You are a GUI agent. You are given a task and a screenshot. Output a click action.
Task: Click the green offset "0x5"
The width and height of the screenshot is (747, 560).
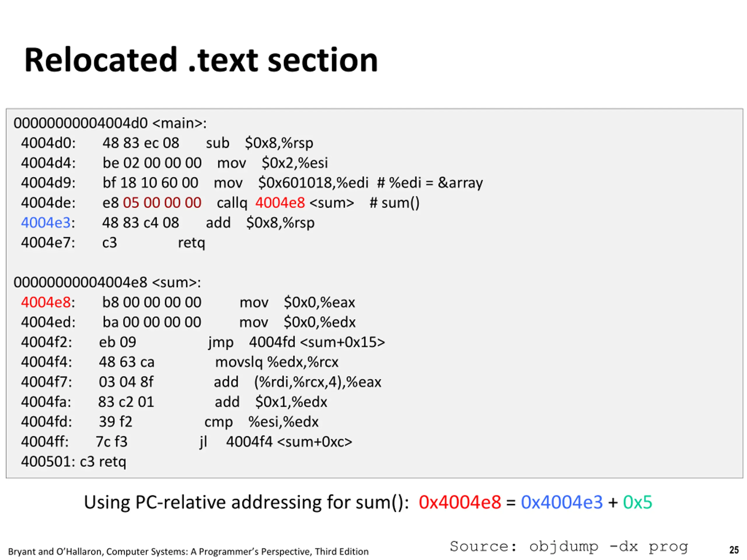638,502
